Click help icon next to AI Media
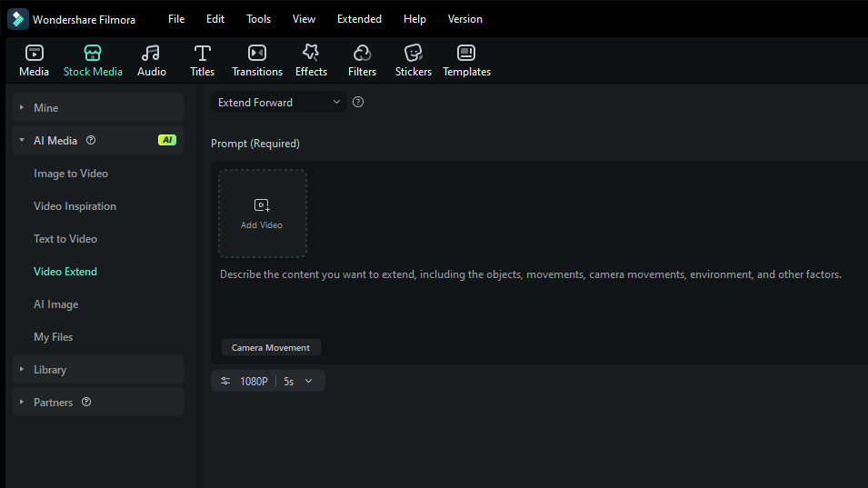 tap(91, 141)
